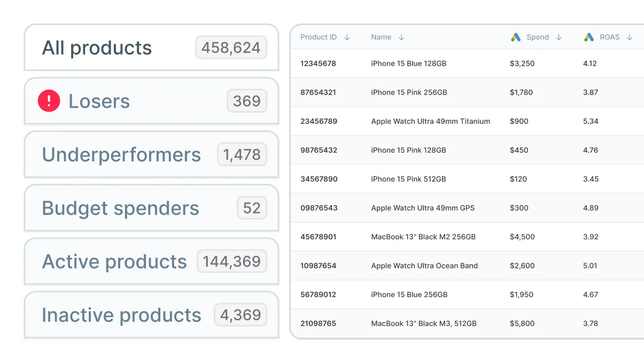Open the Losers segment
644x361 pixels.
coord(152,101)
